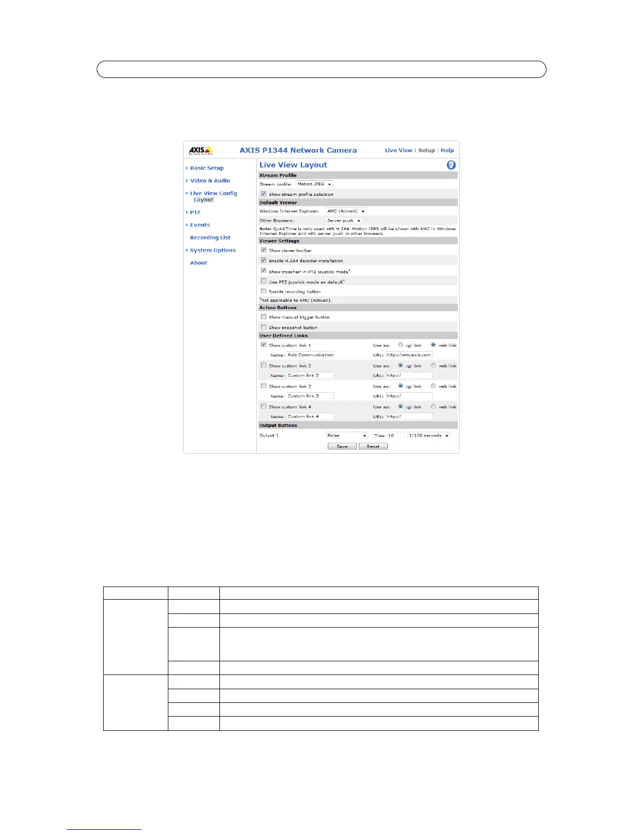Open the 1/100 seconds unit dropdown
This screenshot has height=834, width=644.
pyautogui.click(x=429, y=435)
